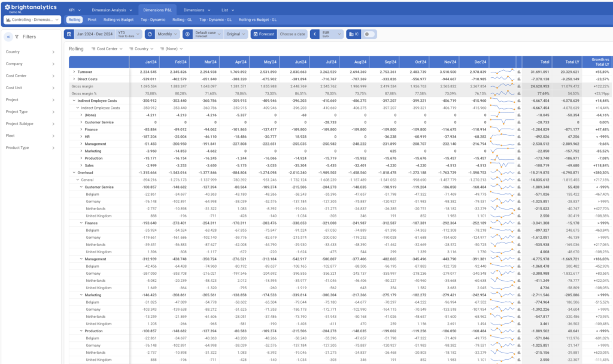613x364 pixels.
Task: Open the Controlling - Dimension dashboard dropdown
Action: click(x=32, y=20)
